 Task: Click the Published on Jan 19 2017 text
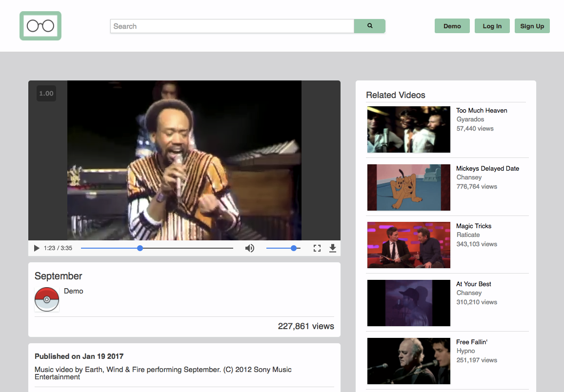tap(79, 356)
